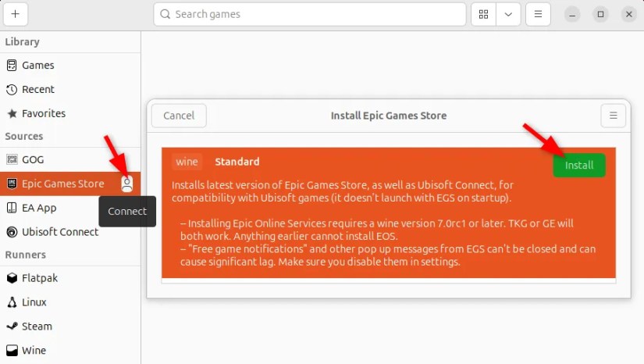Click the Ubisoft Connect swirl icon

[x=12, y=232]
